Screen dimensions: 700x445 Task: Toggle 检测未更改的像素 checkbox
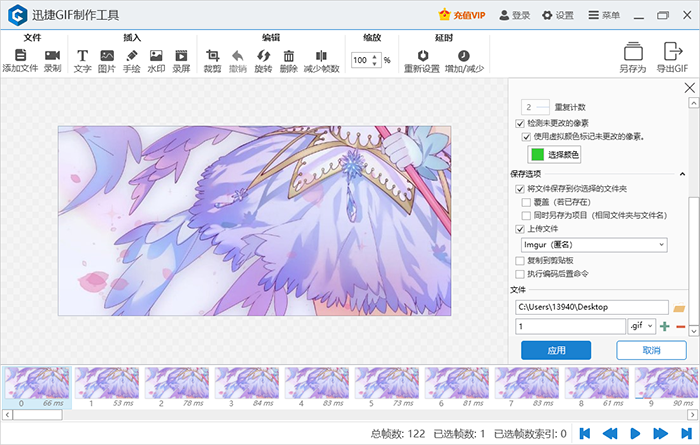pyautogui.click(x=520, y=123)
